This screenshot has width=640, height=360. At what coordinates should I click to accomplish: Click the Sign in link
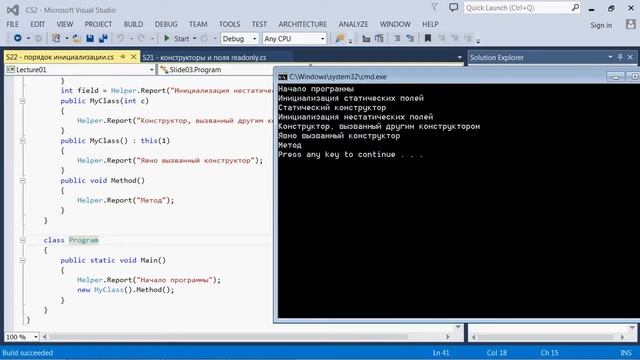[601, 25]
